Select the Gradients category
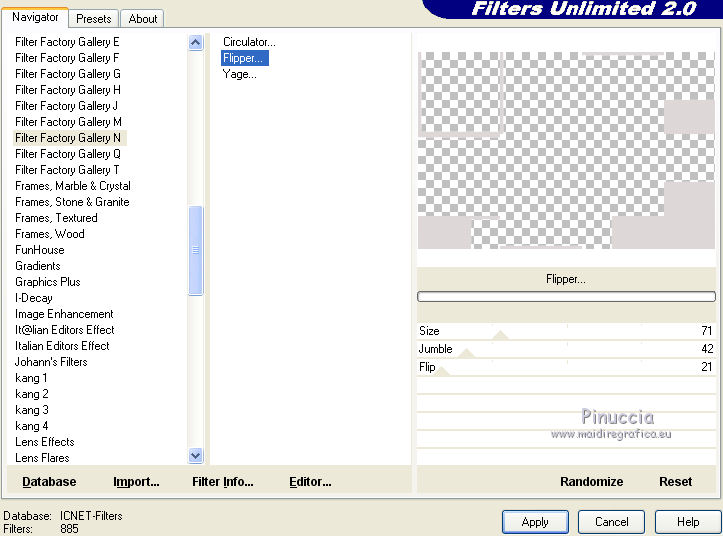The width and height of the screenshot is (723, 536). 38,266
